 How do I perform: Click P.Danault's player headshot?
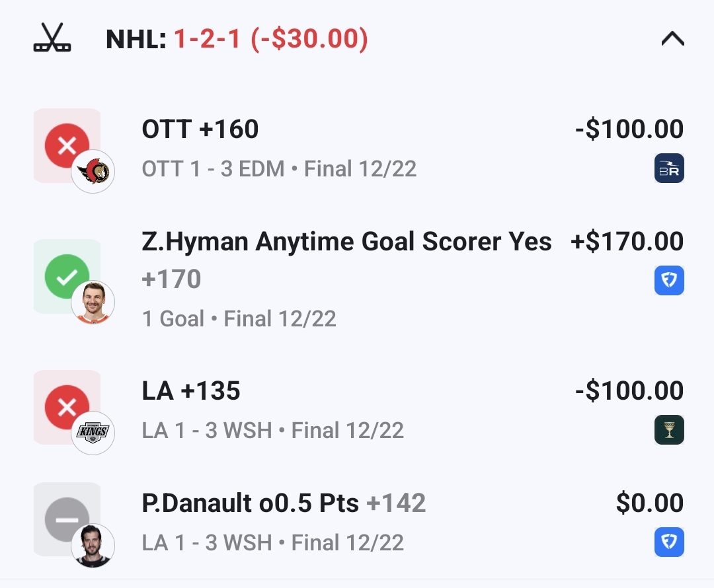(93, 546)
